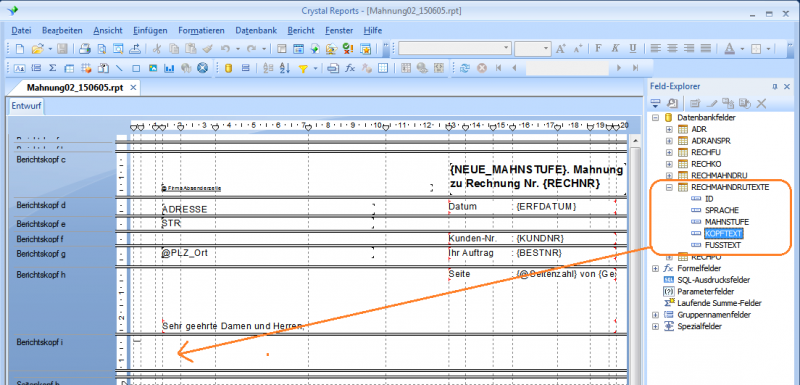800x385 pixels.
Task: Select the FUSSTEXT field
Action: click(722, 245)
